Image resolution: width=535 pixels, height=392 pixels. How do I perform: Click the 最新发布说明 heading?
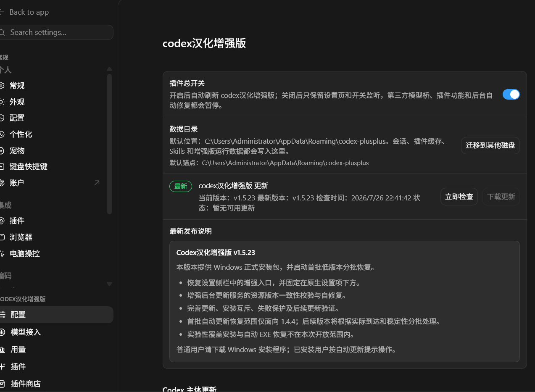pyautogui.click(x=190, y=231)
